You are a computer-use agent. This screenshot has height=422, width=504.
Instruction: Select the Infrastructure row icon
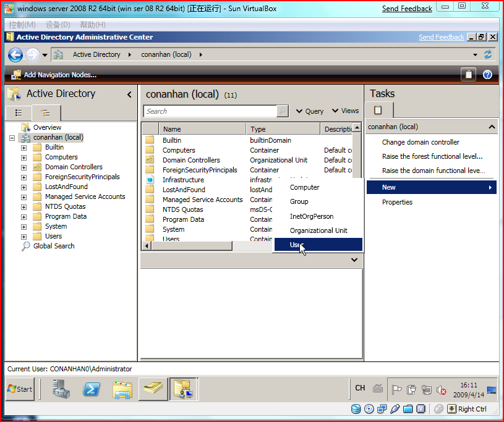[150, 180]
